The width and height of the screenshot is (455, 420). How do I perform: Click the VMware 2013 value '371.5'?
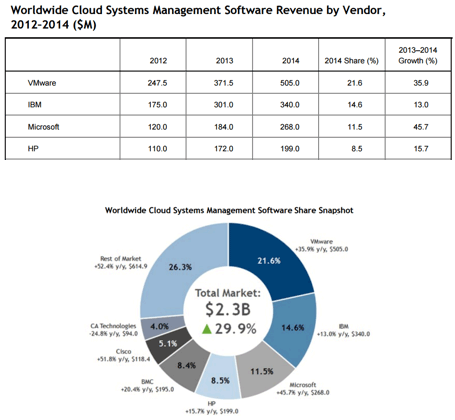223,83
